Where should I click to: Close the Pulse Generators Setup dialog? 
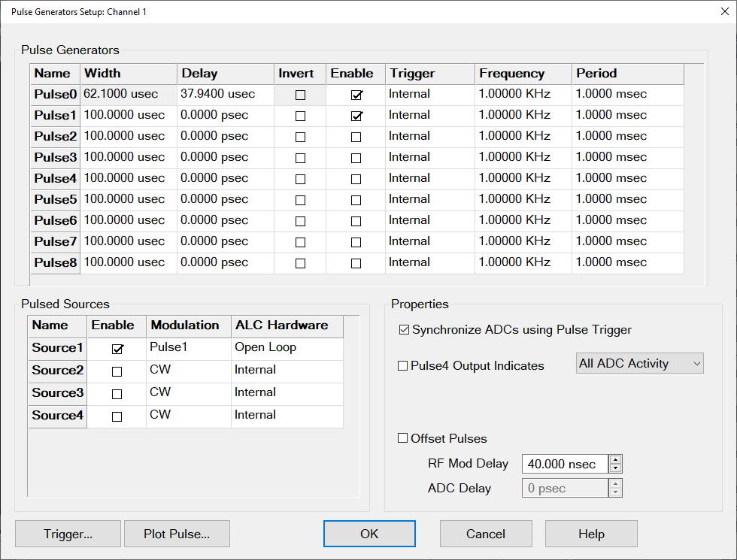point(714,11)
